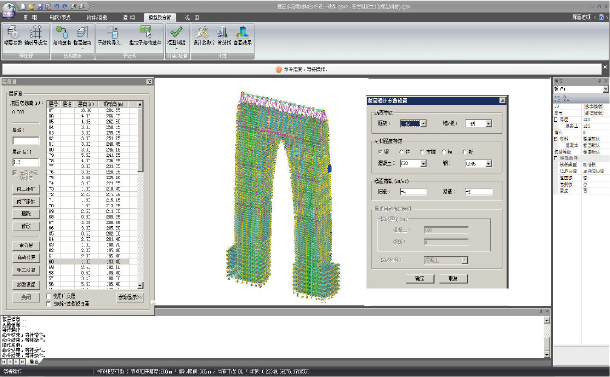Open the highlighted dropdown heading the dialog's first group
This screenshot has width=610, height=377.
coord(413,123)
